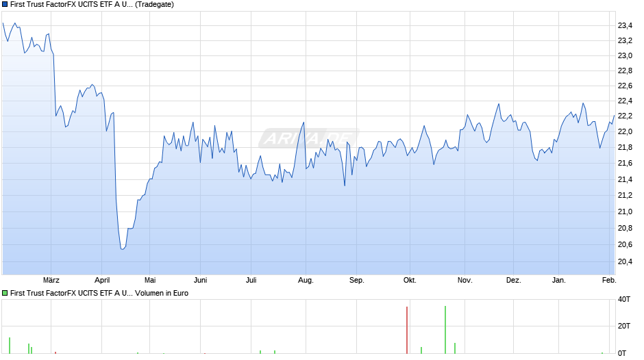
Task: Click the 'Feb.' month label
Action: click(x=609, y=281)
